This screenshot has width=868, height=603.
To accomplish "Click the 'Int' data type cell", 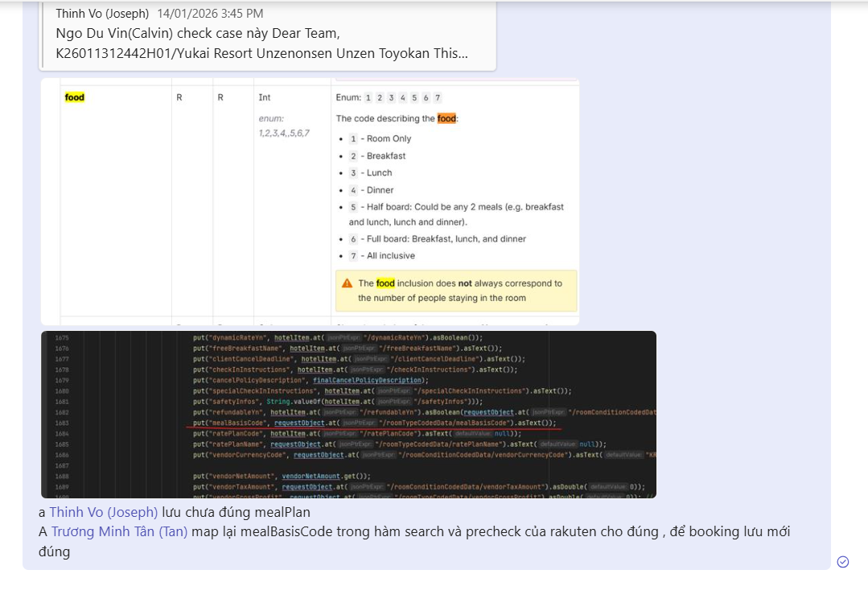I will [x=265, y=97].
